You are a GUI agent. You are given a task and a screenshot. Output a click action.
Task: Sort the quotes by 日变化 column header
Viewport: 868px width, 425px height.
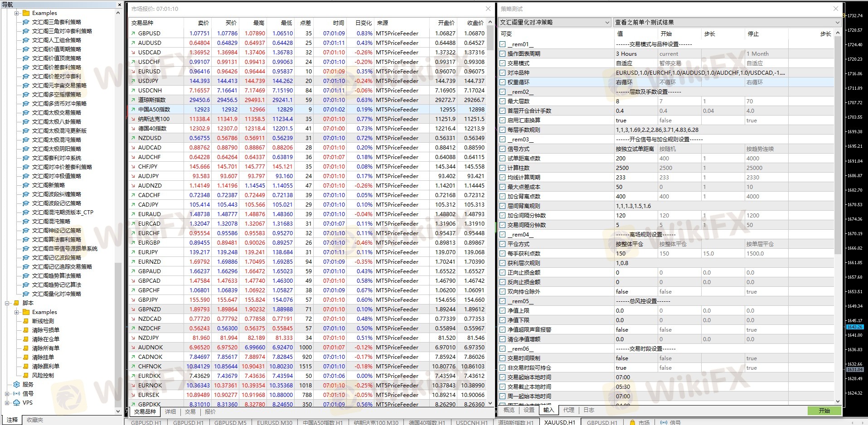tap(363, 23)
